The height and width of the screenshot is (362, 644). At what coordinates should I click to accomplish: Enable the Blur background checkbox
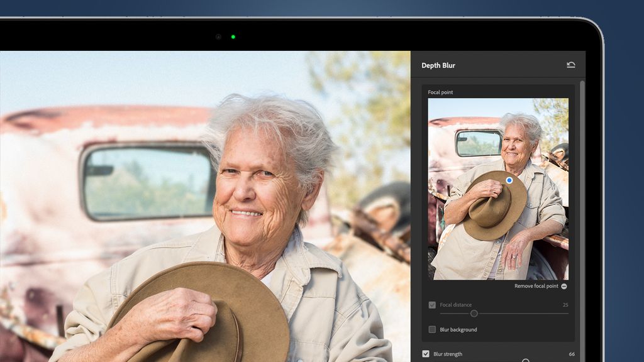433,329
